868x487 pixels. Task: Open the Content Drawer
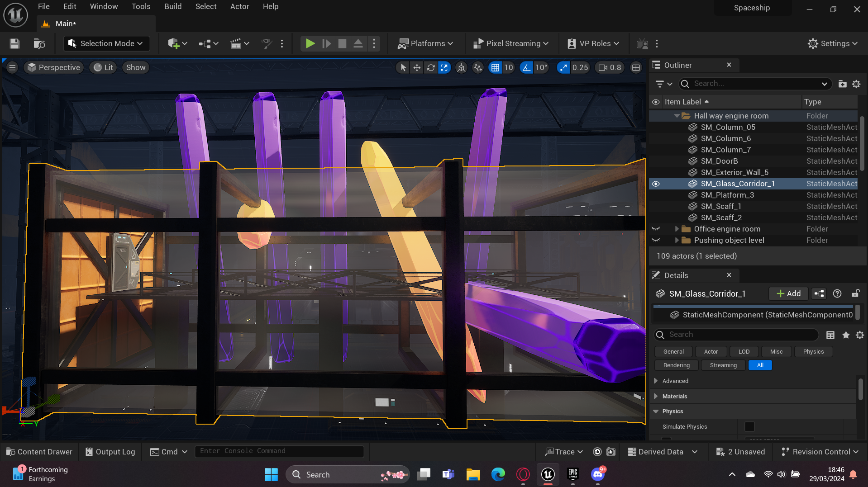coord(39,451)
